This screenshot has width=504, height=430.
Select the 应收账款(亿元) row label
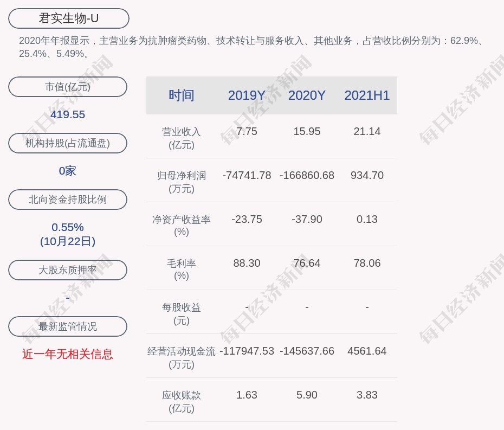tap(181, 401)
